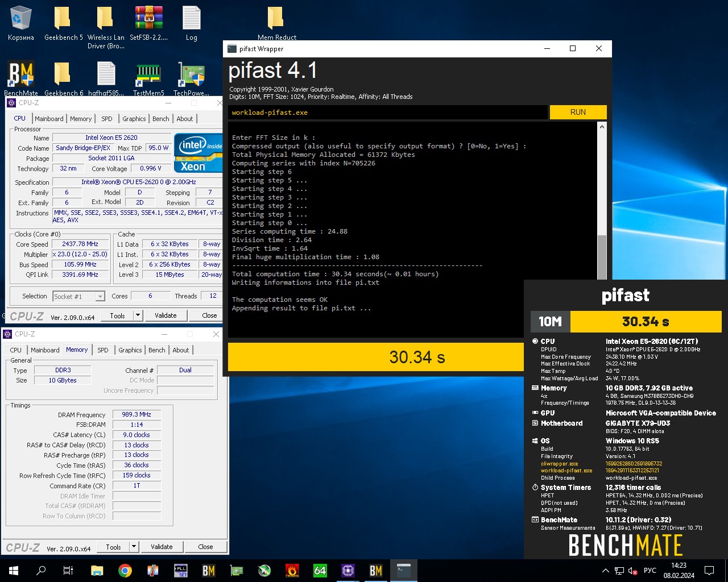
Task: Launch the TechPowerUp desktop shortcut
Action: pos(191,78)
